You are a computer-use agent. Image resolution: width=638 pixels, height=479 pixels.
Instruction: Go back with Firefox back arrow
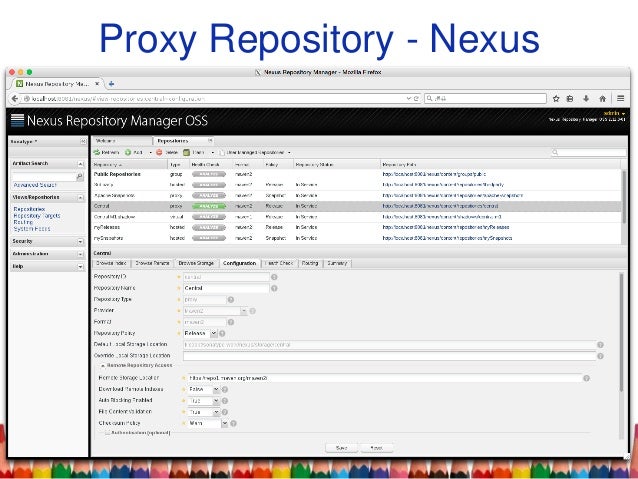[15, 98]
